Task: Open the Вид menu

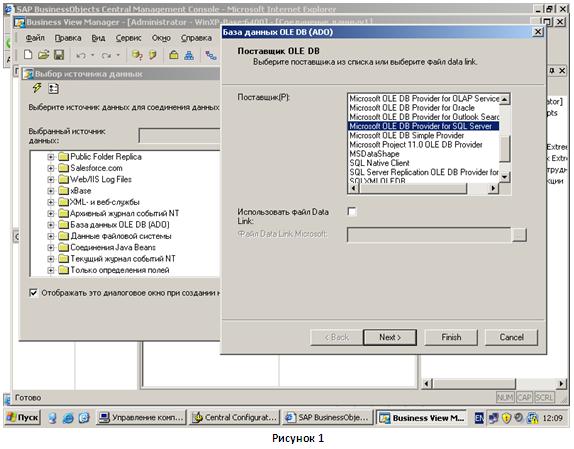Action: click(98, 38)
